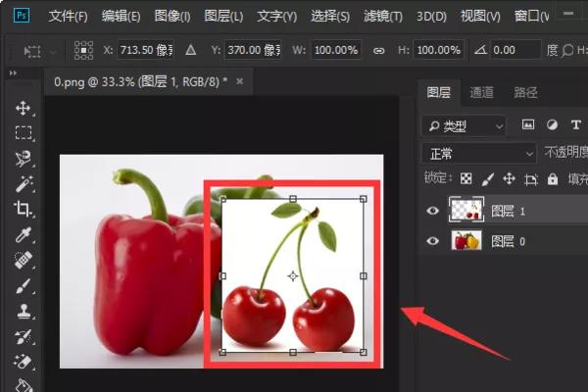Select the Rectangular Marquee tool
Image resolution: width=588 pixels, height=392 pixels.
24,133
